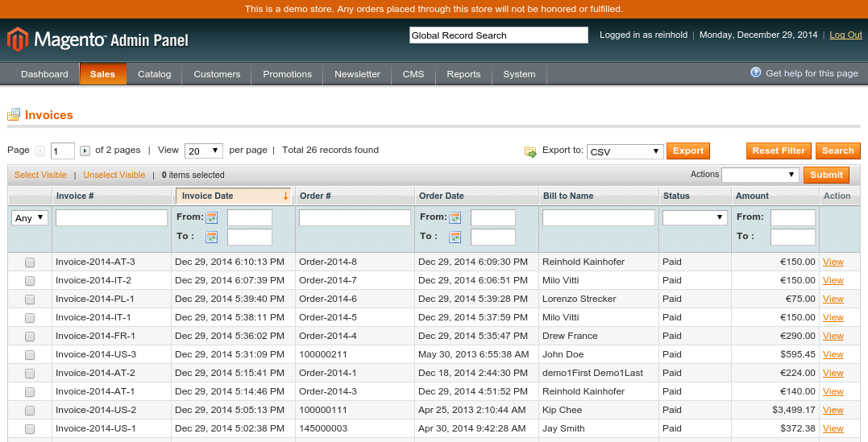Check the box for Invoice-2014-AT-3
The width and height of the screenshot is (868, 442).
(x=30, y=262)
